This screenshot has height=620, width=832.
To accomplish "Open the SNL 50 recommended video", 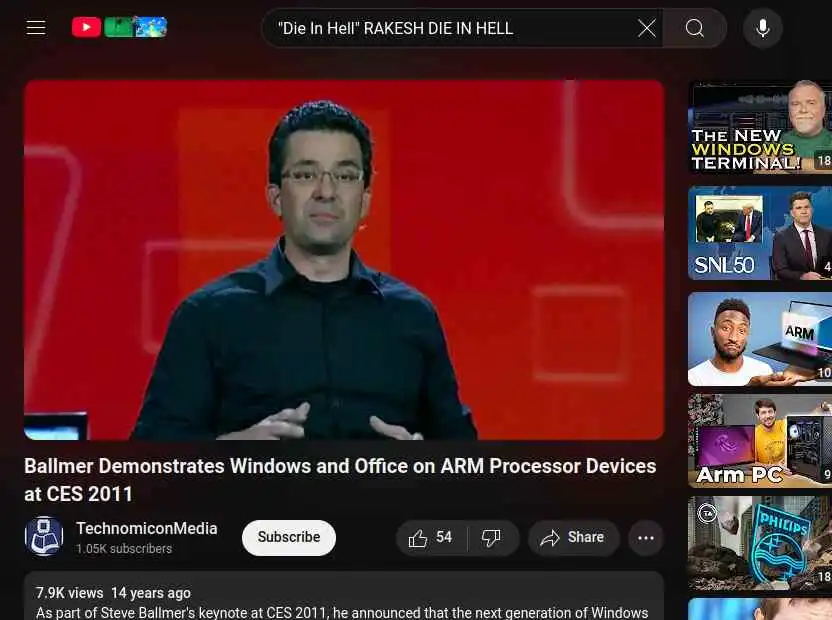I will point(760,232).
